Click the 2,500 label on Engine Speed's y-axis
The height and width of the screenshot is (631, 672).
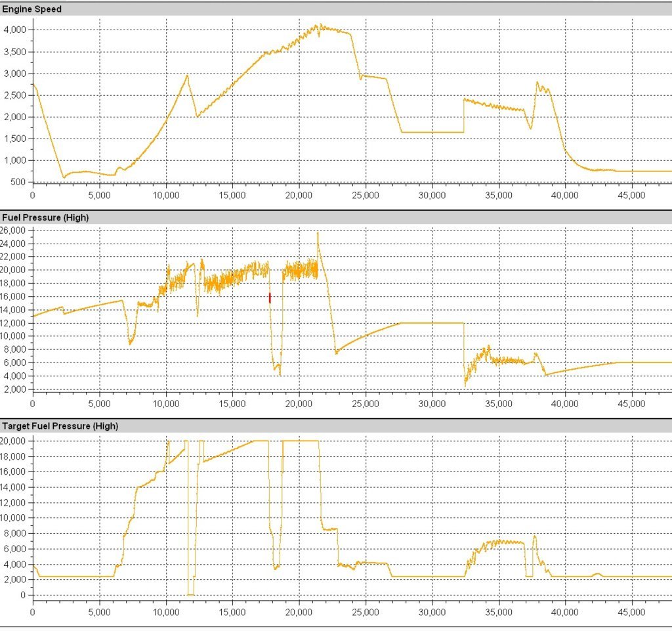(x=14, y=95)
